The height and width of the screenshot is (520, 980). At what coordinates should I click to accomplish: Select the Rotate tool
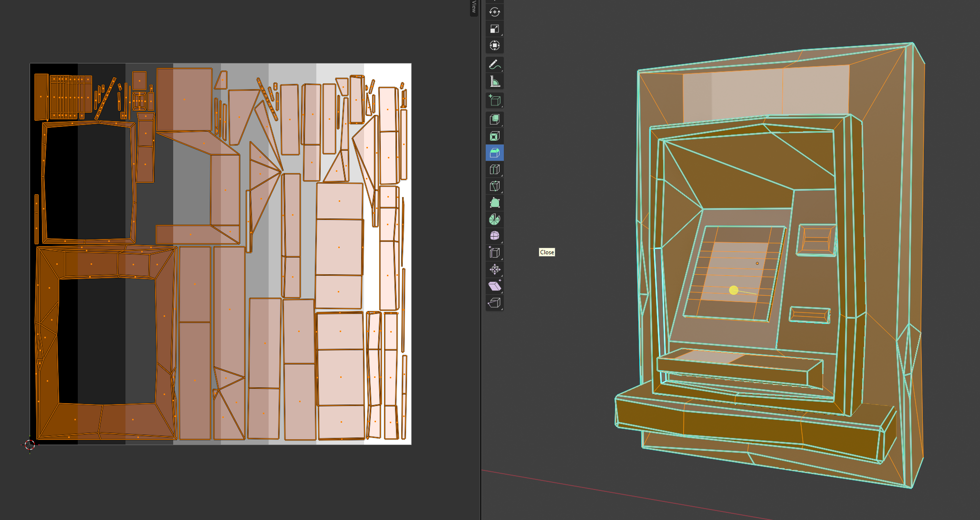click(x=494, y=12)
